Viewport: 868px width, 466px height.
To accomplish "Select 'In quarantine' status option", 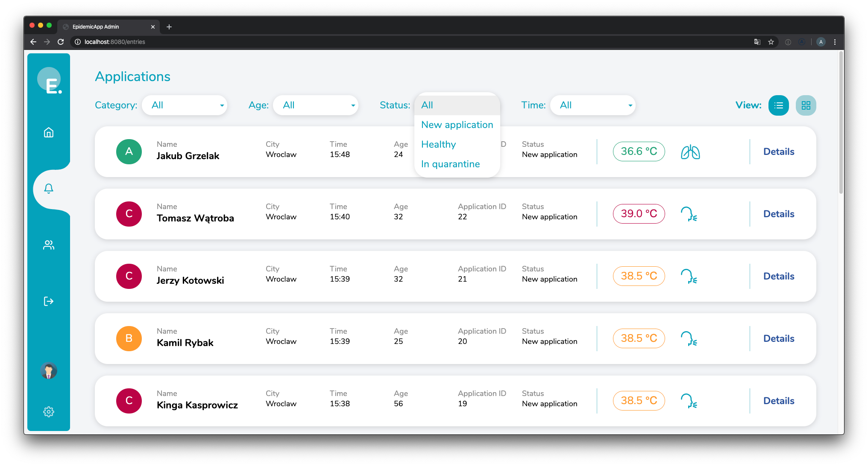I will (x=451, y=164).
